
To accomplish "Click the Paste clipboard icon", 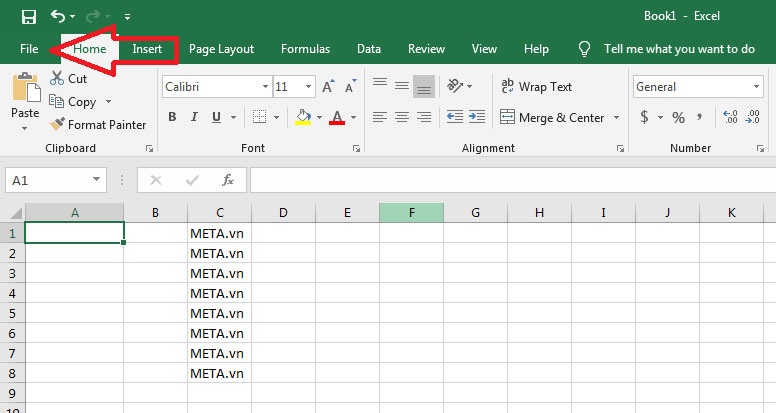I will (26, 87).
